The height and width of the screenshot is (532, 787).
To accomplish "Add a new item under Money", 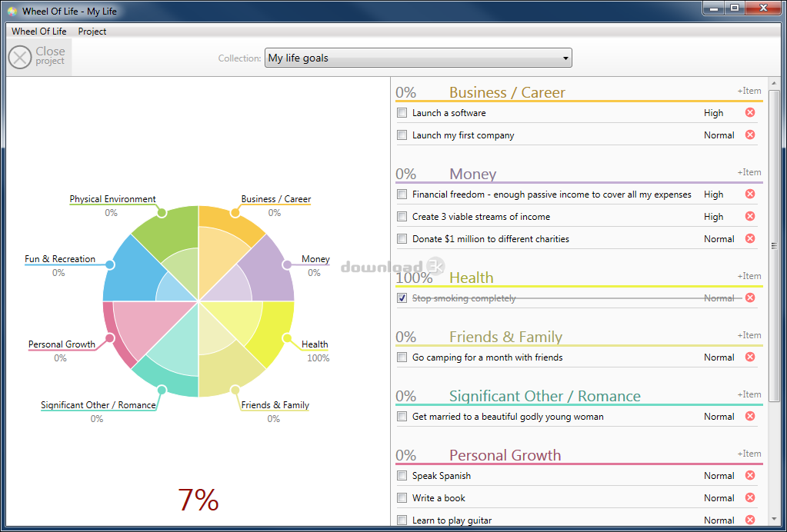I will coord(749,173).
